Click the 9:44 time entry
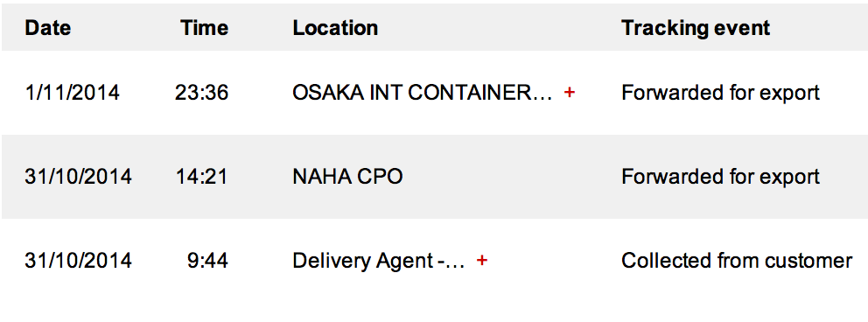868x322 pixels. click(207, 261)
